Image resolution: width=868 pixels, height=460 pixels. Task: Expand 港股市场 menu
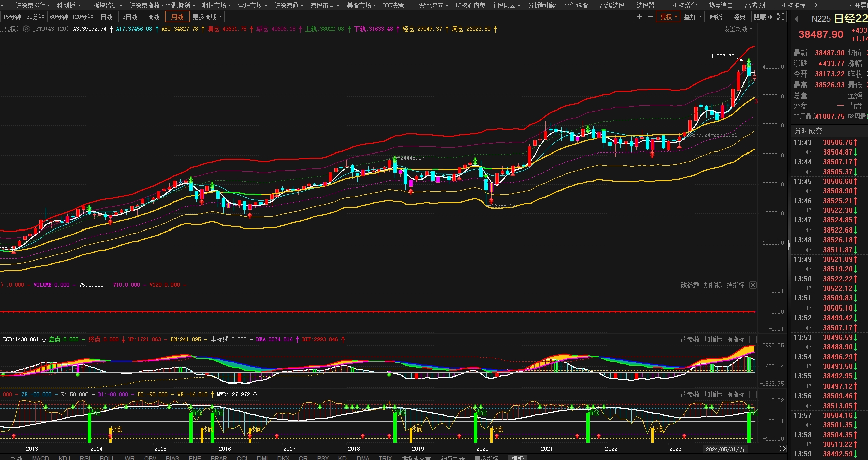click(x=325, y=5)
